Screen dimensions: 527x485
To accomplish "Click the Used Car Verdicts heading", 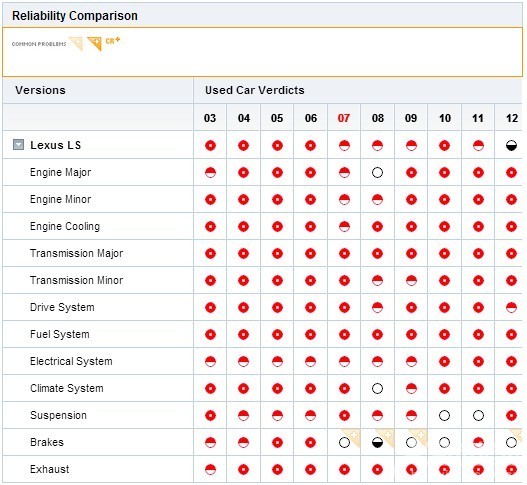I will tap(254, 90).
